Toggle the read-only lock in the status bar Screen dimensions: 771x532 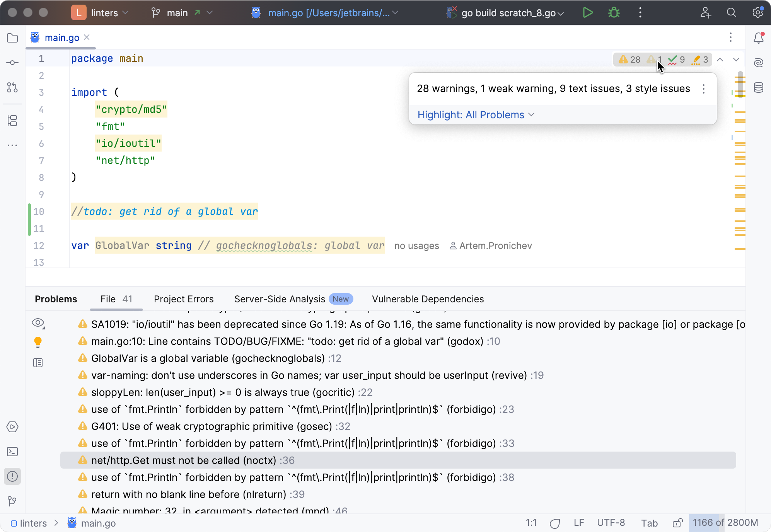(677, 523)
